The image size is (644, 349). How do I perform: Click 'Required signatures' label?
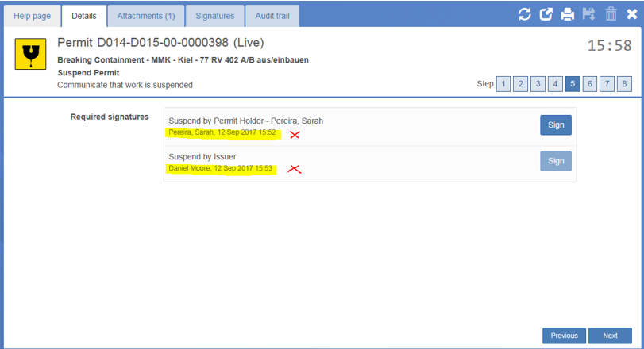110,117
